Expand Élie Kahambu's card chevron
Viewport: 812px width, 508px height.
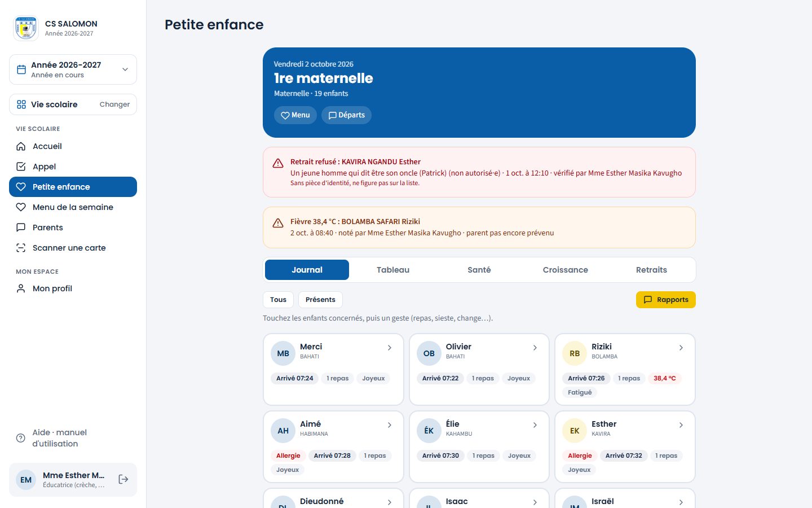click(x=535, y=425)
